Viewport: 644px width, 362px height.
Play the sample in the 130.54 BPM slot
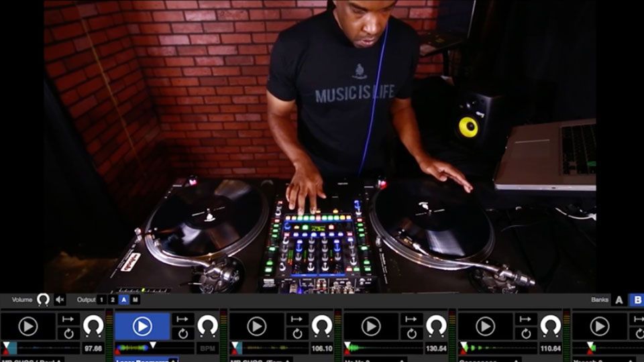371,326
